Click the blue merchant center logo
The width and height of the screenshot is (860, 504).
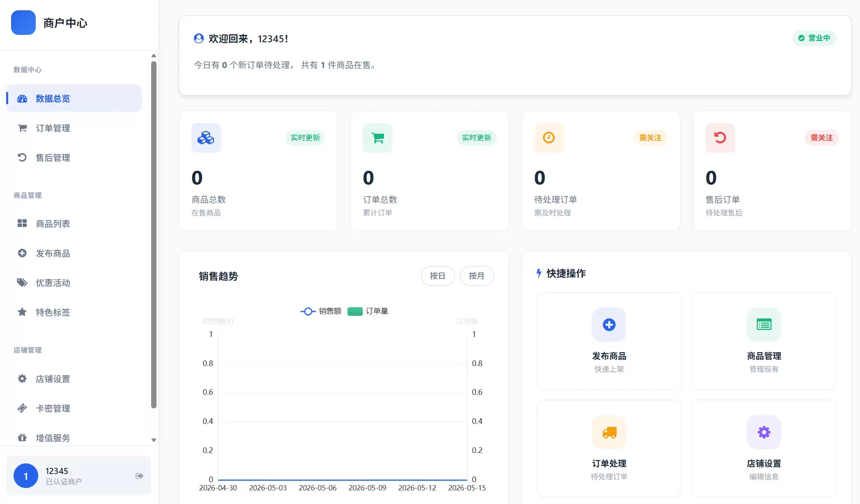pos(23,23)
